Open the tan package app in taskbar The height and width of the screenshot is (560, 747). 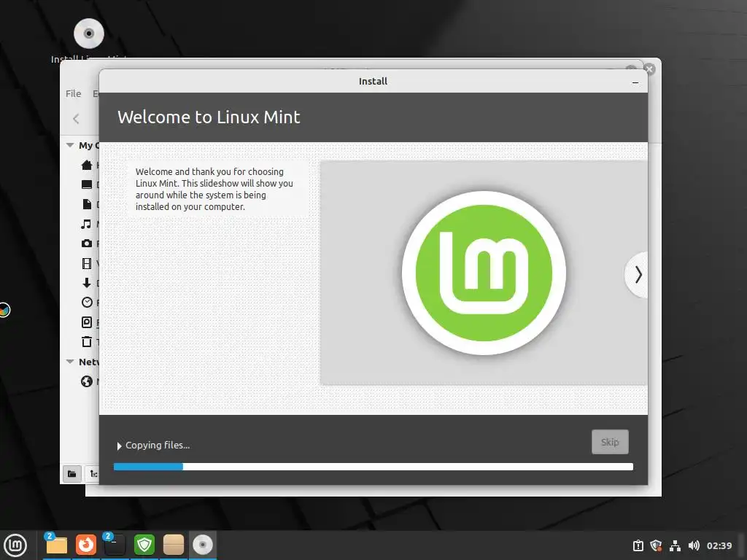click(174, 545)
